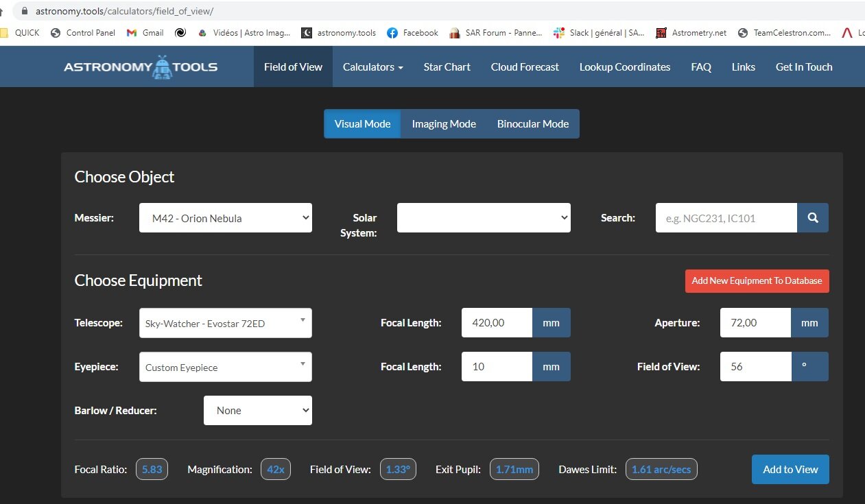Click the Choose Object heading
Screen dimensions: 865x504
coord(124,177)
